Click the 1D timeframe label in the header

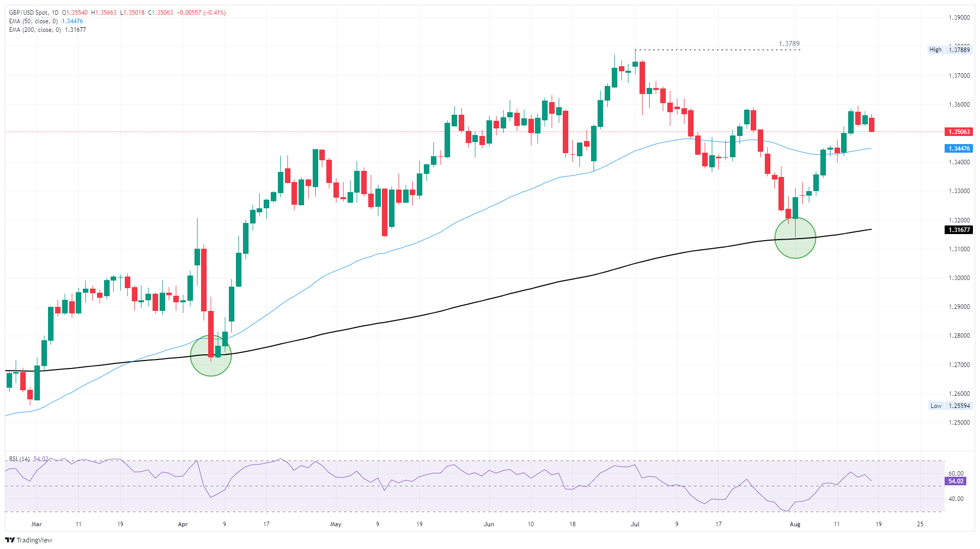click(55, 13)
